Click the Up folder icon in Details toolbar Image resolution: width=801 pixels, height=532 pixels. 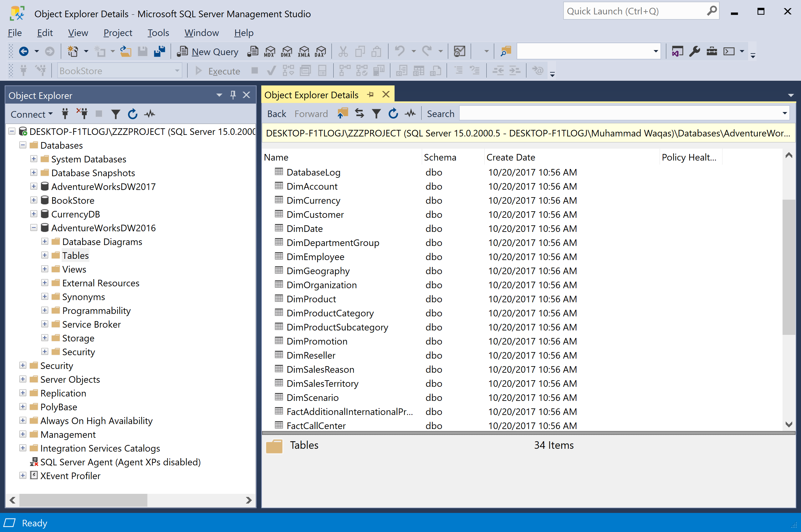click(x=343, y=113)
